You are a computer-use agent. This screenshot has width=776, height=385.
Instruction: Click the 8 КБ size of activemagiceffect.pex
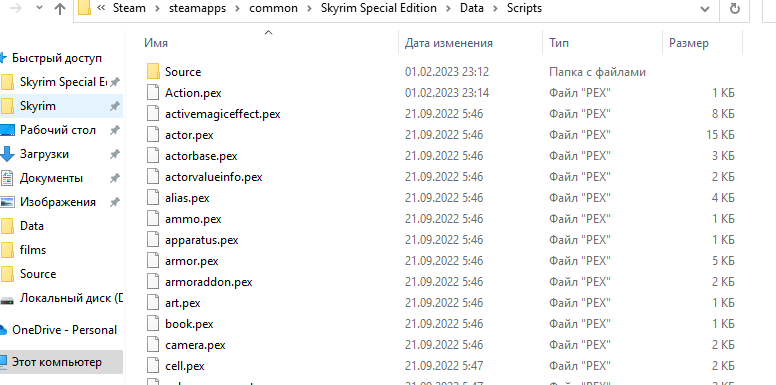[x=723, y=114]
